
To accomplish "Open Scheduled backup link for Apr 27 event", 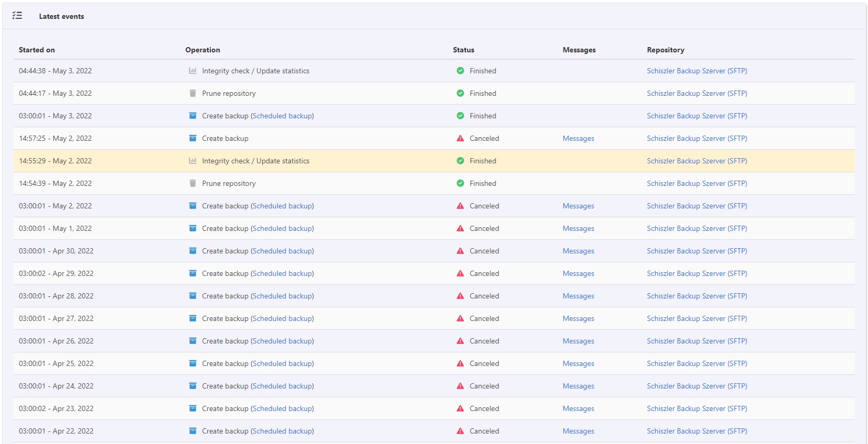I will click(x=283, y=318).
